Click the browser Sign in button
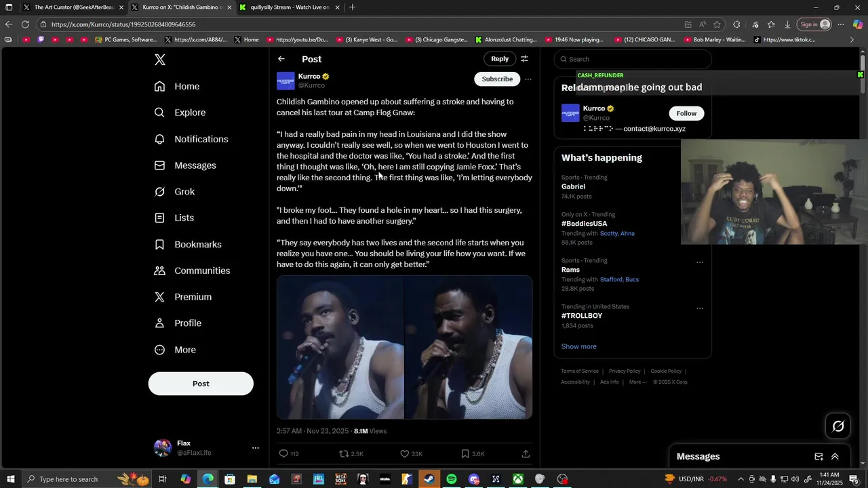Image resolution: width=868 pixels, height=488 pixels. pos(816,24)
